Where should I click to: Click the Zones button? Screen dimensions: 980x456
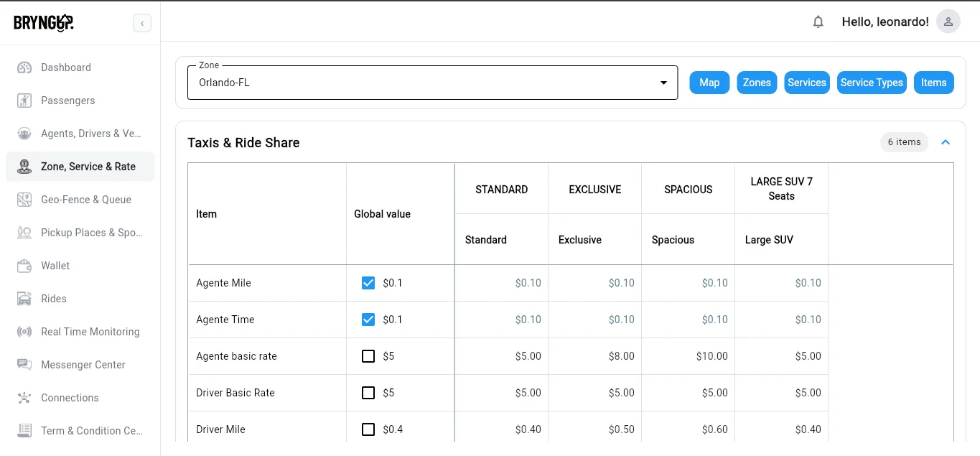[757, 83]
